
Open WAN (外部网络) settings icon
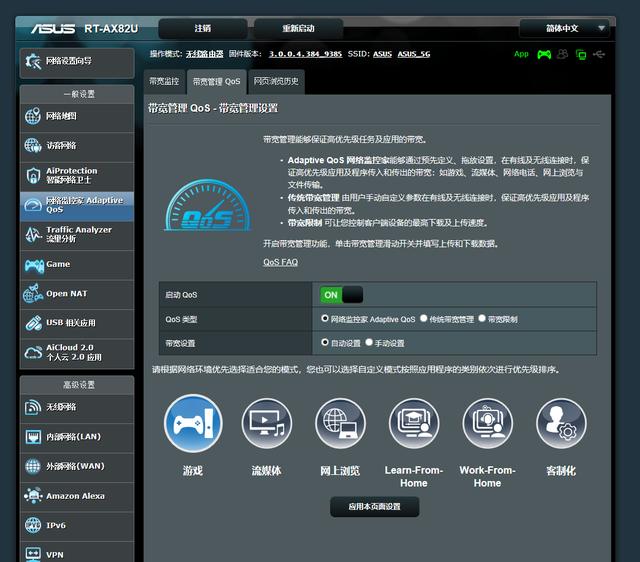click(33, 466)
